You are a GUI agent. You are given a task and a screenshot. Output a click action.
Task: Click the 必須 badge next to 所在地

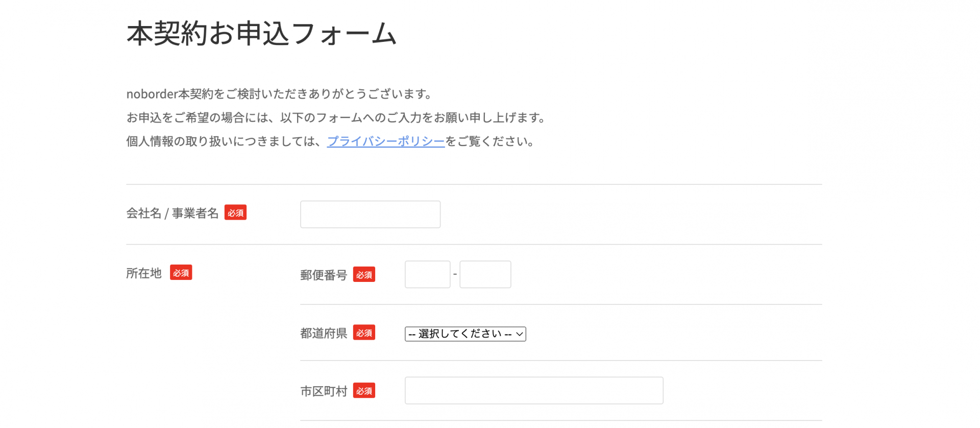pos(181,273)
